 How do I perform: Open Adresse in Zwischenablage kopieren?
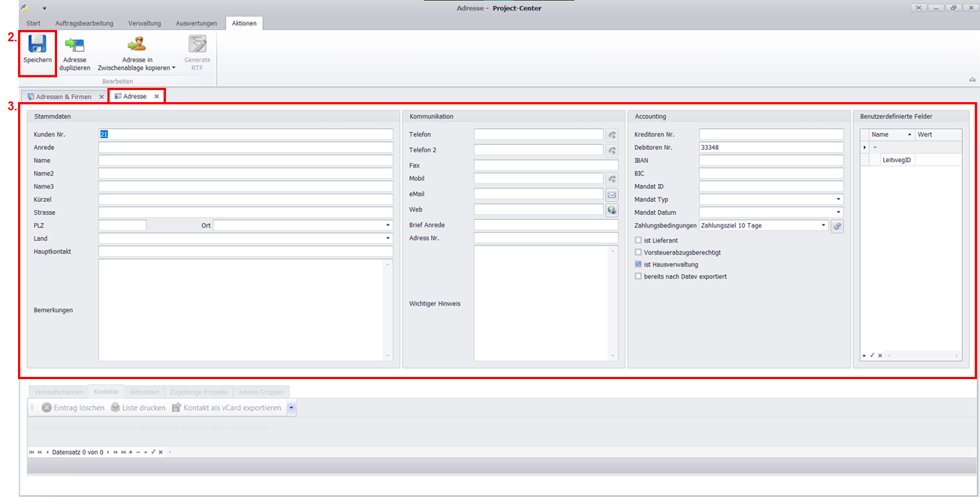pyautogui.click(x=137, y=45)
